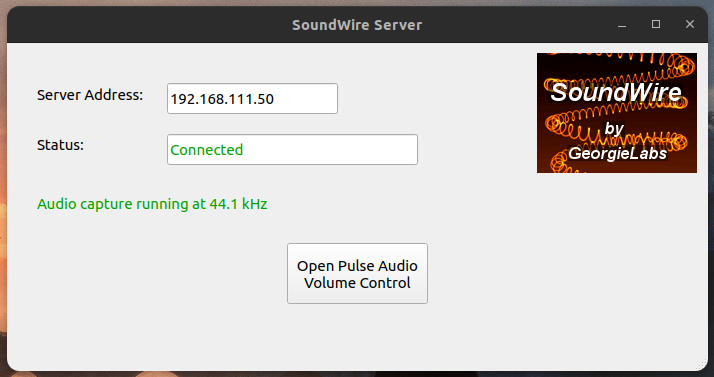Screen dimensions: 714x377
Task: Click the "Server Address:" label
Action: point(90,95)
